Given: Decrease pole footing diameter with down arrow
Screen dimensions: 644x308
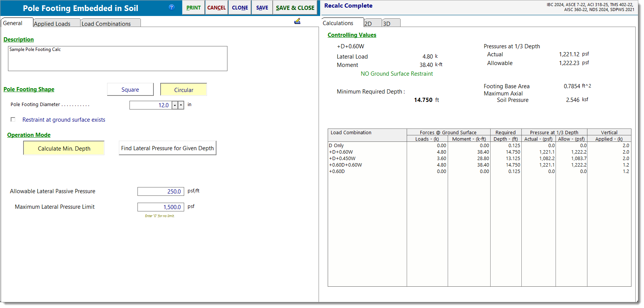Looking at the screenshot, I should pos(175,105).
